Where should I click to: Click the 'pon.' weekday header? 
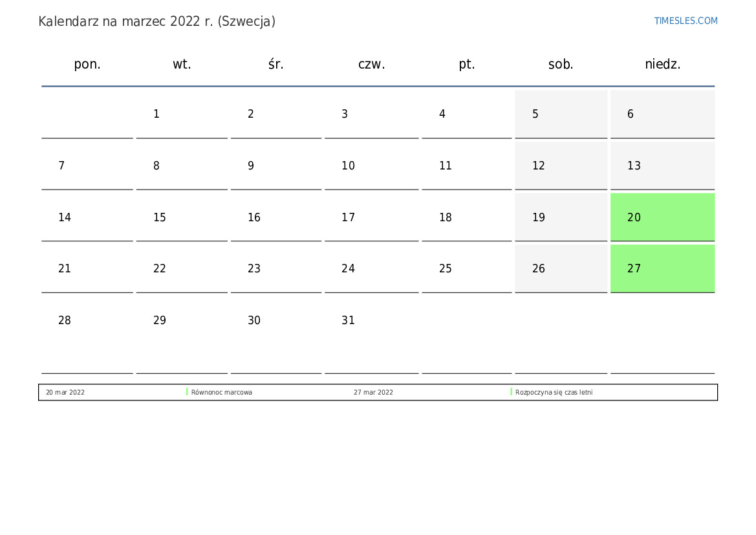tap(87, 64)
